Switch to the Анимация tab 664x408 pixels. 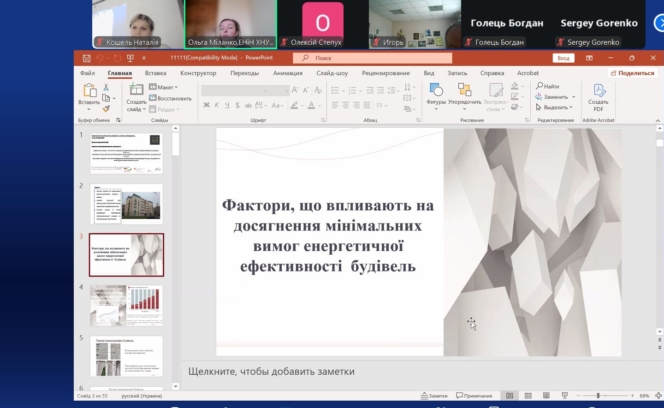(287, 73)
